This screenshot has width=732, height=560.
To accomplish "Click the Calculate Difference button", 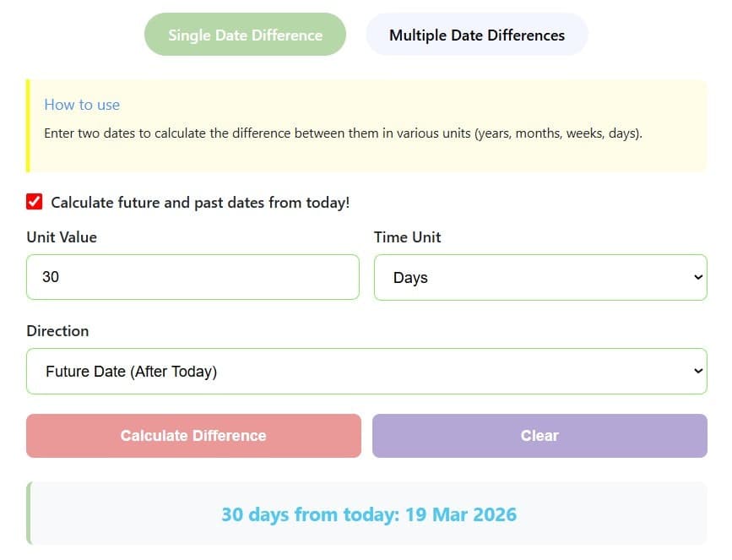I will (192, 435).
